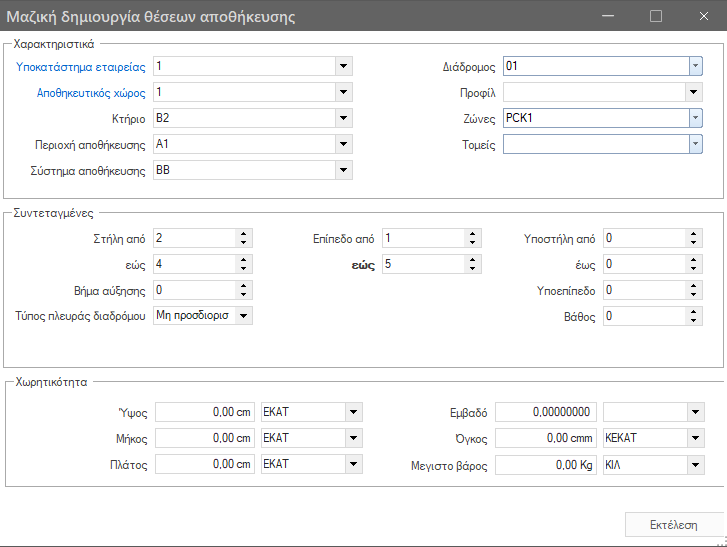
Task: Maximize the Μαζική δημιουργία window
Action: (656, 16)
